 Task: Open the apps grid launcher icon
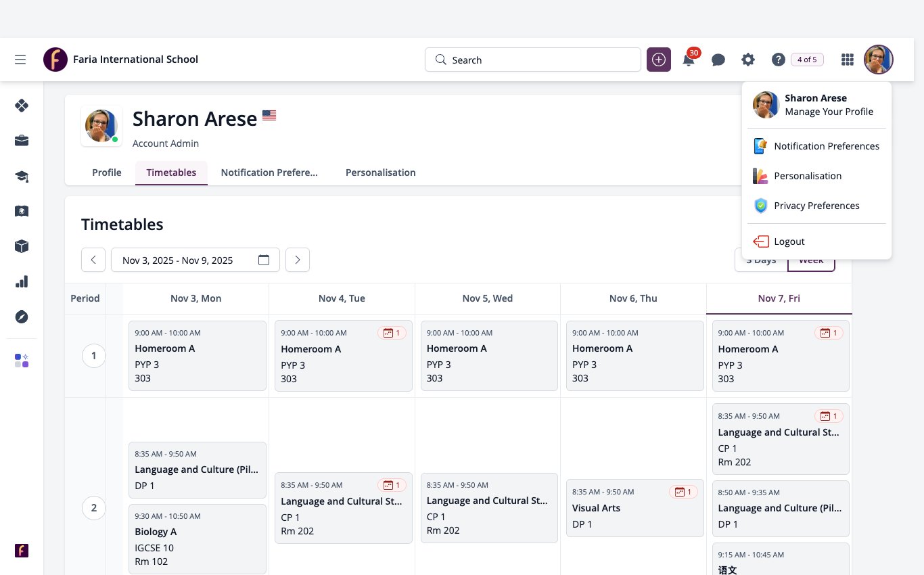848,60
